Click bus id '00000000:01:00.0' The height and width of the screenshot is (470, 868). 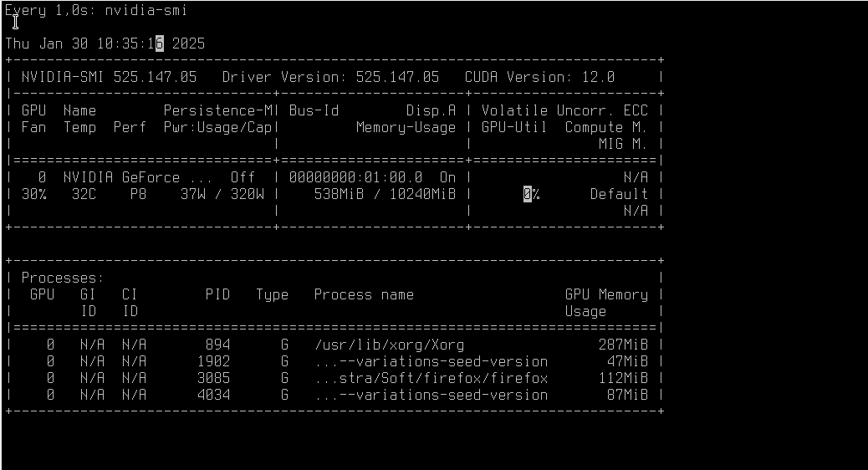[355, 177]
